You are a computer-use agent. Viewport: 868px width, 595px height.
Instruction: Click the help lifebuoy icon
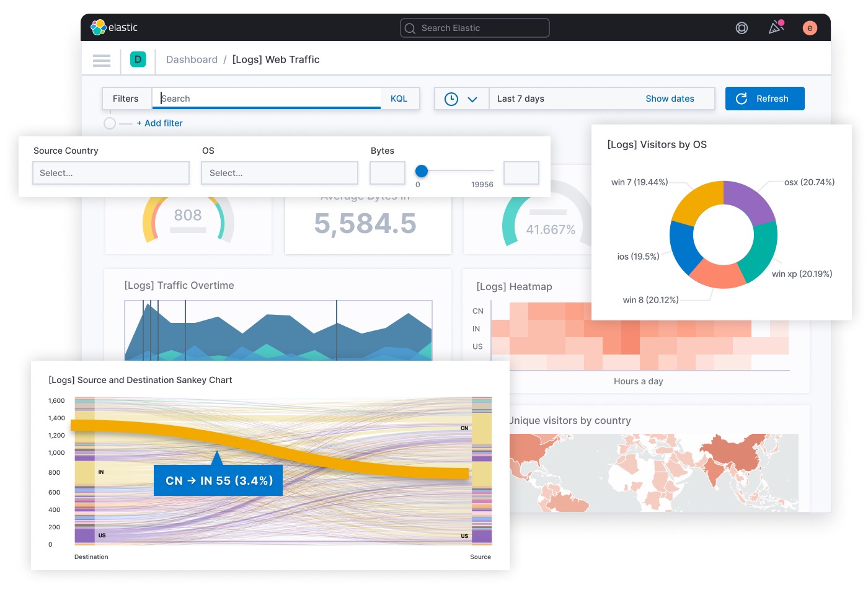[742, 28]
